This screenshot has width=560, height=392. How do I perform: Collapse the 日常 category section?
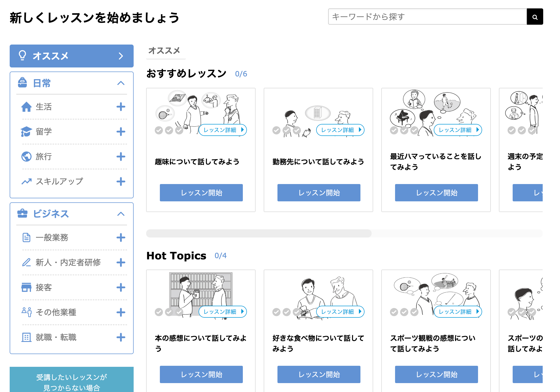[121, 83]
